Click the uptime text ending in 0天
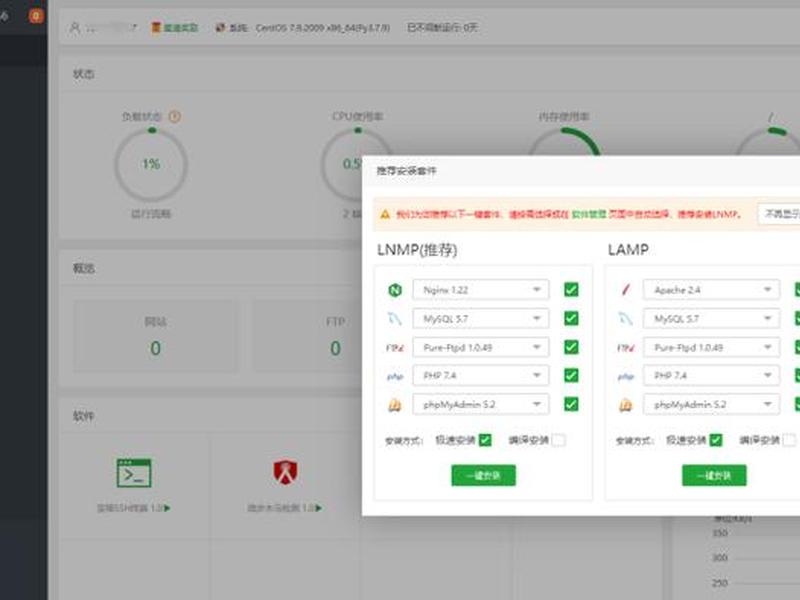 tap(442, 28)
